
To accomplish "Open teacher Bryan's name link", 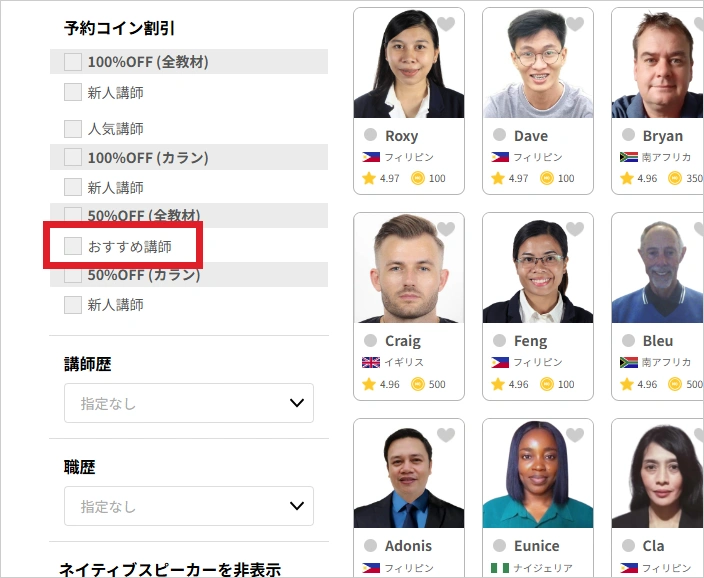I will (x=662, y=136).
